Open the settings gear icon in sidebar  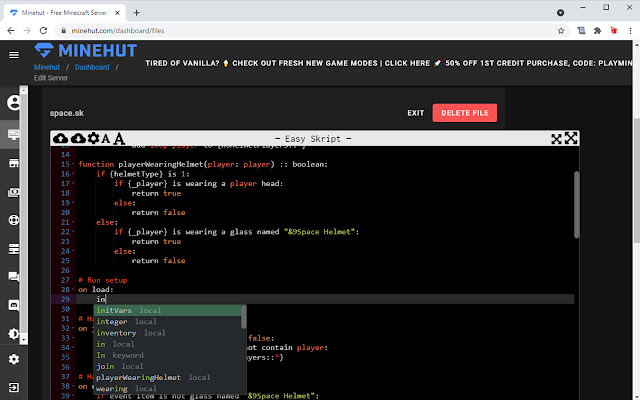pyautogui.click(x=14, y=359)
